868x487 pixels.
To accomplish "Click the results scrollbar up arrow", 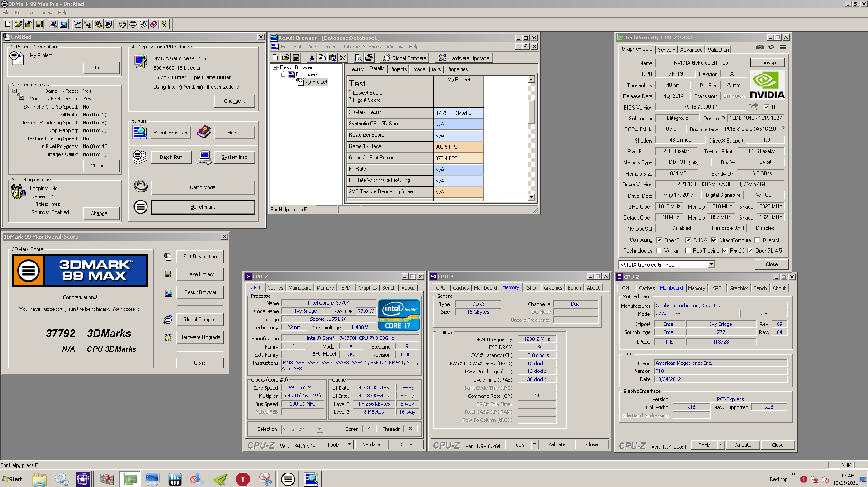I will (531, 79).
